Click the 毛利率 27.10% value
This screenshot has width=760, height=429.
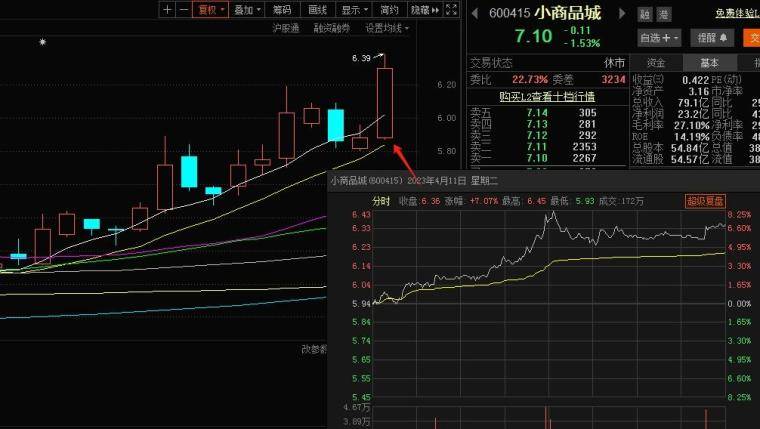point(692,125)
